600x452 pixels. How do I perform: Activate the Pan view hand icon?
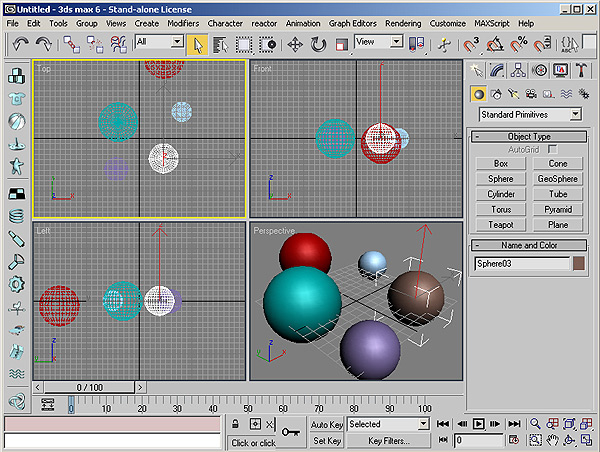[553, 440]
